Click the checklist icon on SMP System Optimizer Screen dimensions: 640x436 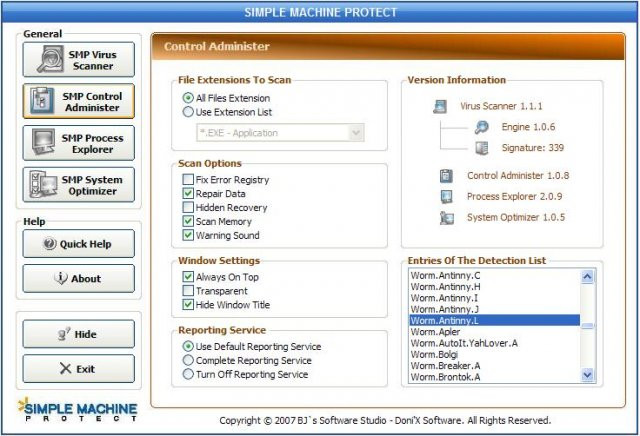tap(43, 185)
